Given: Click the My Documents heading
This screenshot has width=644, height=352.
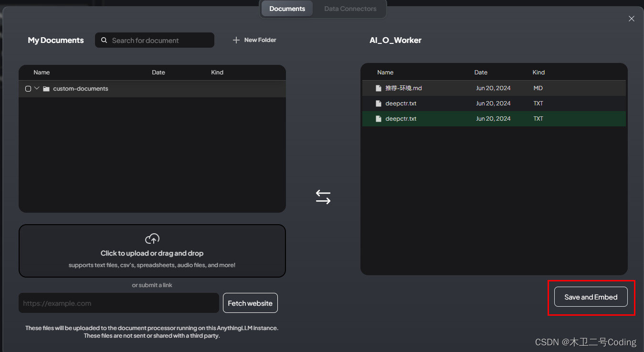Looking at the screenshot, I should coord(56,40).
